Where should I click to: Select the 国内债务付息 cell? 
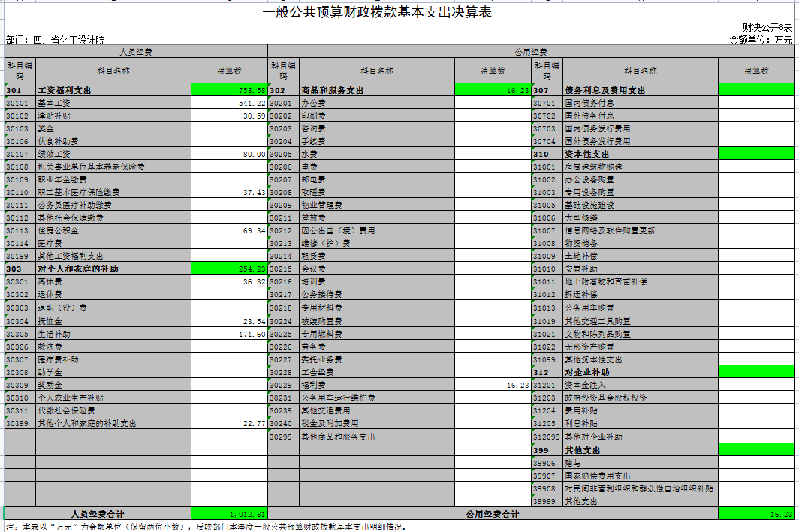[x=641, y=103]
